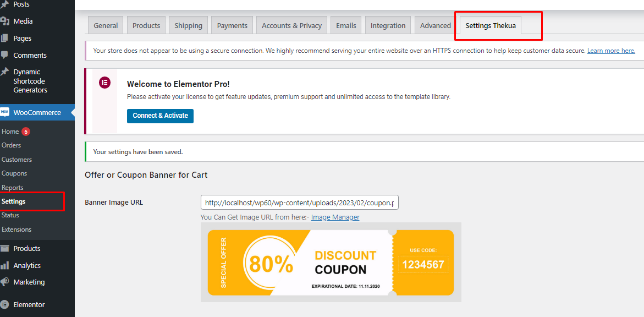Click the red Home notification badge
Screen dimensions: 644x317
tap(26, 132)
